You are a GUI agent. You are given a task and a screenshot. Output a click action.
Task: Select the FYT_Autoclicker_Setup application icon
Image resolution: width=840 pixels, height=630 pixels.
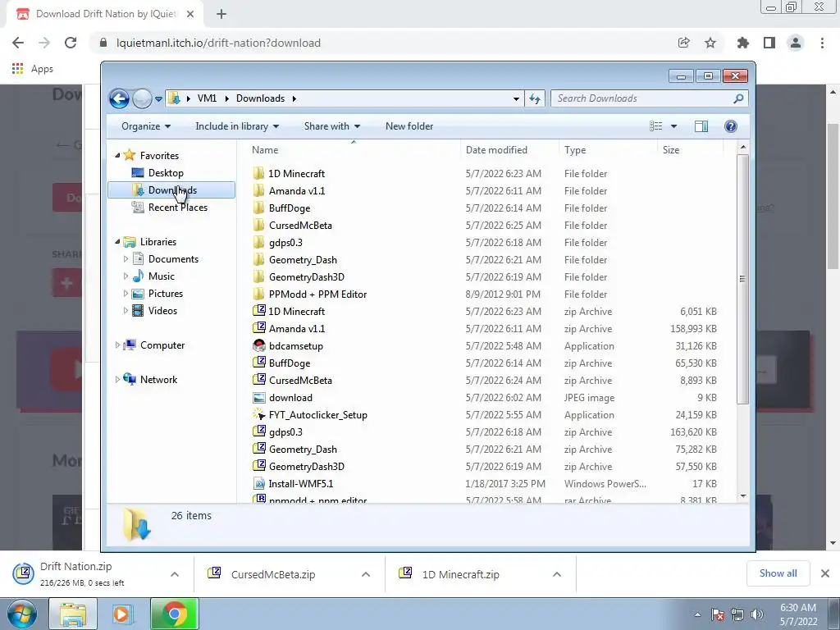[x=258, y=414]
